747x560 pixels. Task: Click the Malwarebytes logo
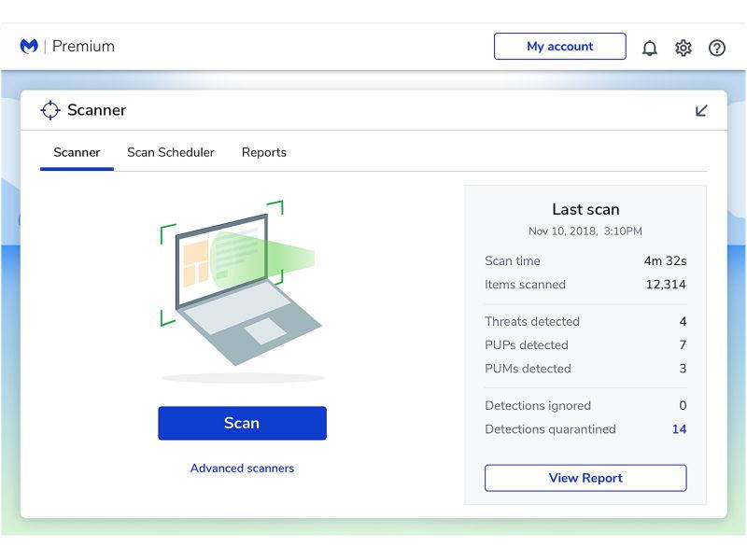29,45
